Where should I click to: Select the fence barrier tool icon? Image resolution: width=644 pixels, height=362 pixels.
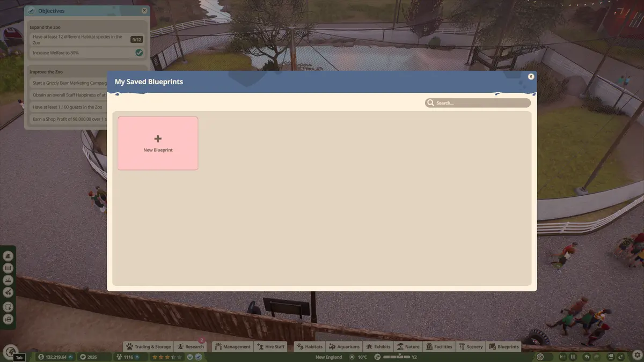8,268
